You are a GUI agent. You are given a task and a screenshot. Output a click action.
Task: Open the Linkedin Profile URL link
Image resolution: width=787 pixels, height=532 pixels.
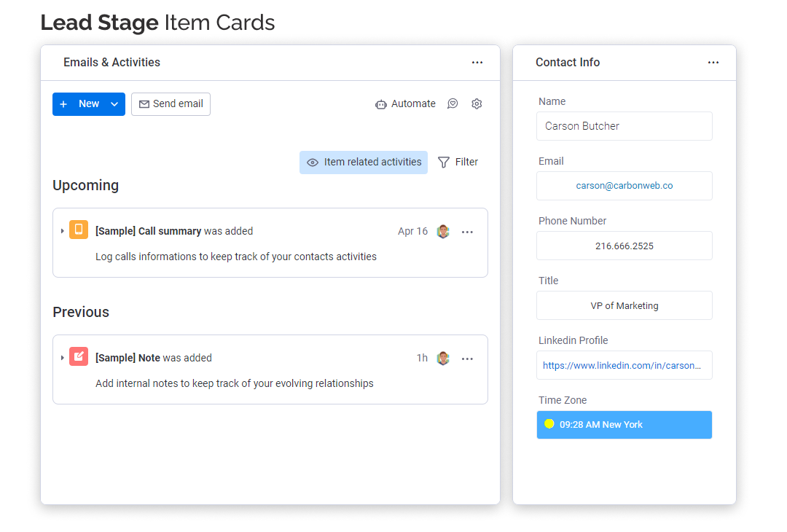pos(622,365)
